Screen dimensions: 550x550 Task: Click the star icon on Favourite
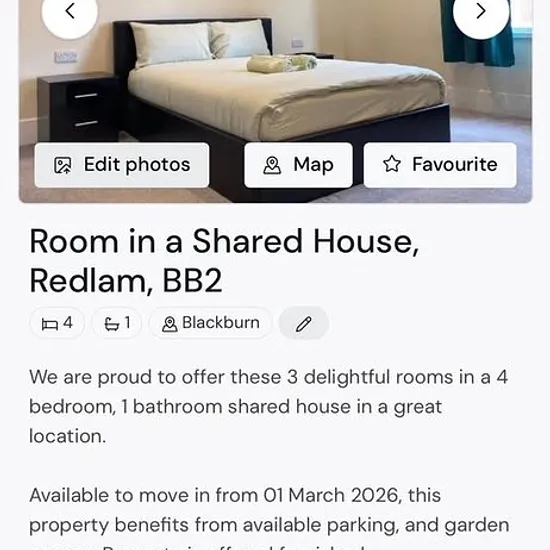tap(392, 164)
